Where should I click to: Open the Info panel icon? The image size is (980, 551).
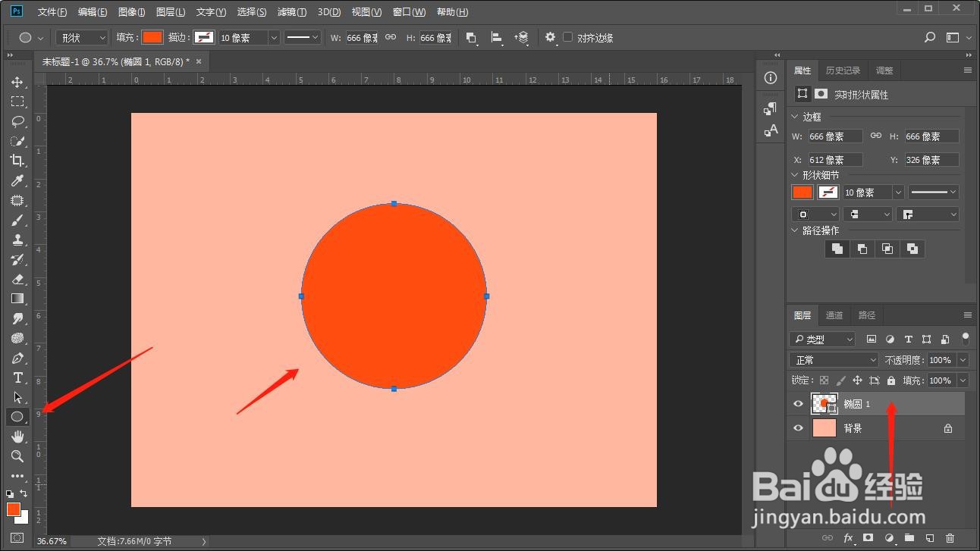tap(771, 77)
